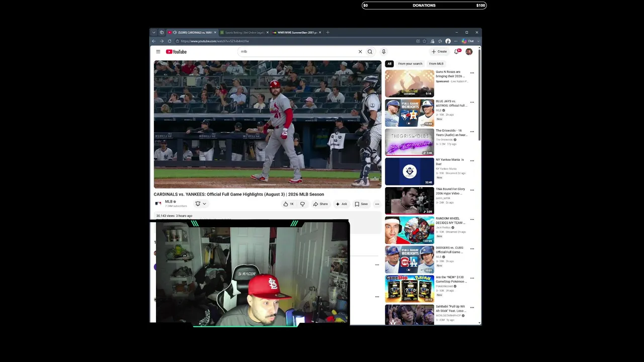Expand the MLB notification bell dropdown
The height and width of the screenshot is (362, 644).
[x=201, y=204]
